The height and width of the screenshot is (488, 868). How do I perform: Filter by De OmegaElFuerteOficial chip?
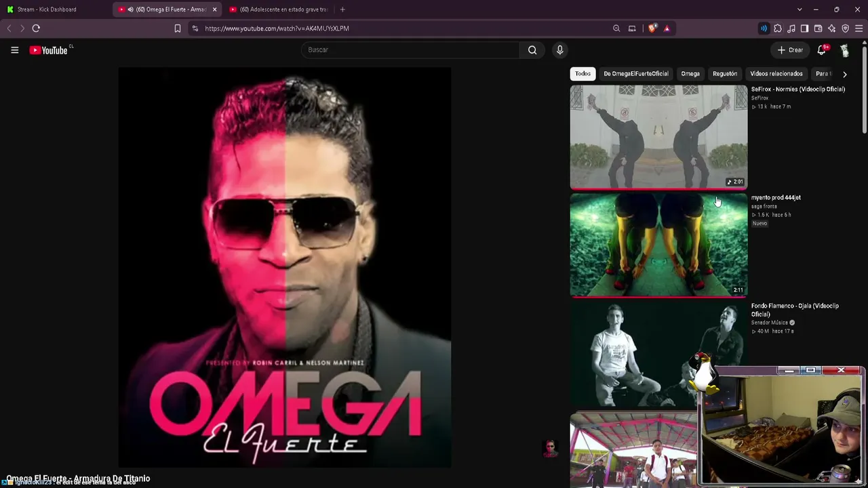tap(636, 74)
